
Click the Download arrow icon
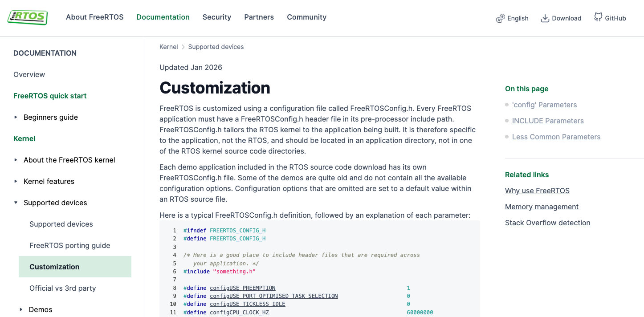pos(545,18)
